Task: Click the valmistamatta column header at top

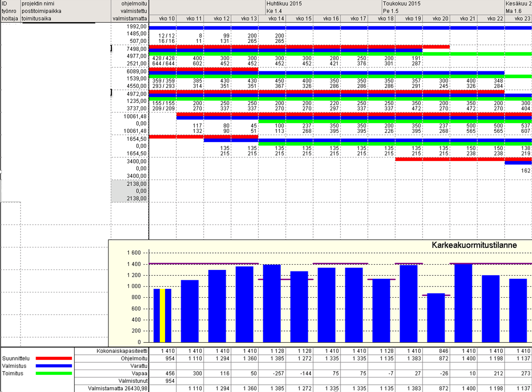Action: 130,19
